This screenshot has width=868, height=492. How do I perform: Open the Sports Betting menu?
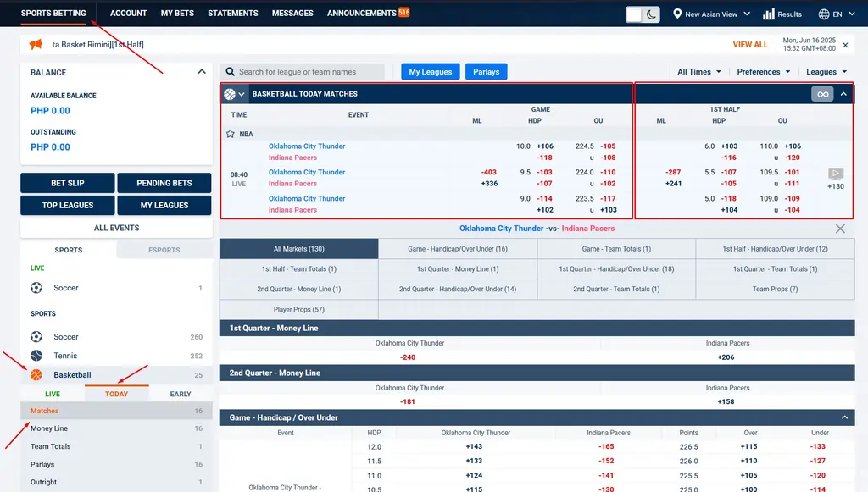pos(53,14)
